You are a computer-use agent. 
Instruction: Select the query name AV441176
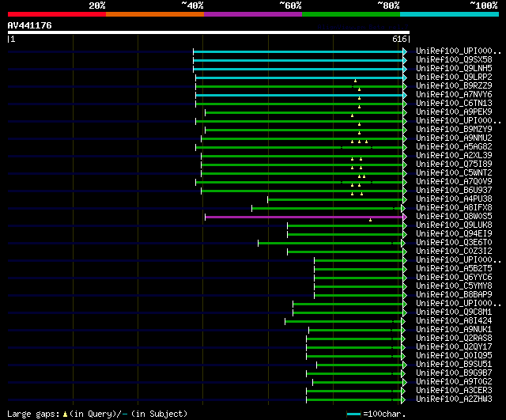[x=30, y=25]
